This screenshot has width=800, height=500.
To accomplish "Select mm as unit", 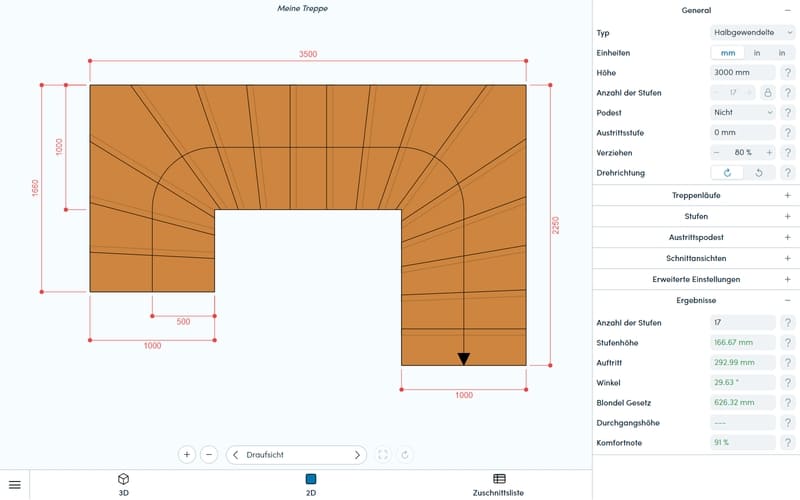I will click(728, 53).
